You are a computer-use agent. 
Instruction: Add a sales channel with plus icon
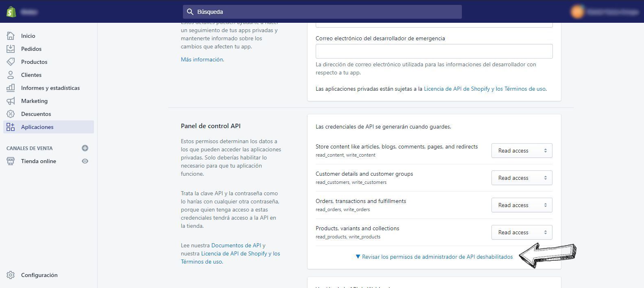[85, 148]
